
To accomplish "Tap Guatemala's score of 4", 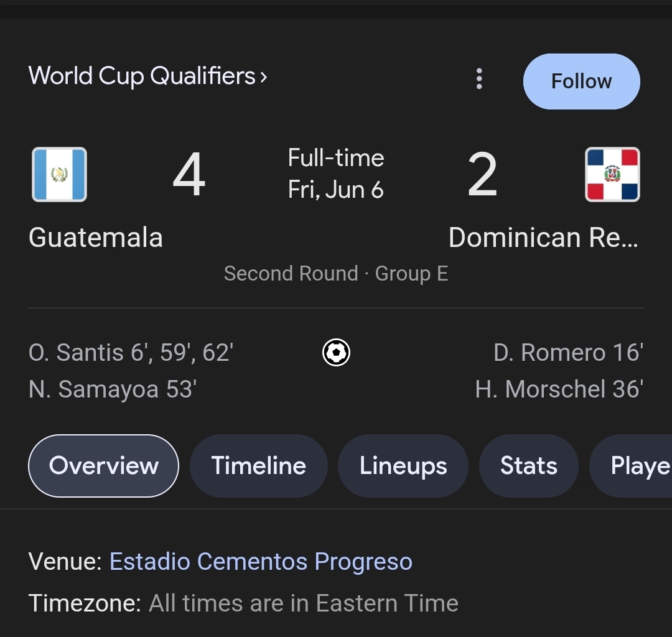I will coord(189,174).
